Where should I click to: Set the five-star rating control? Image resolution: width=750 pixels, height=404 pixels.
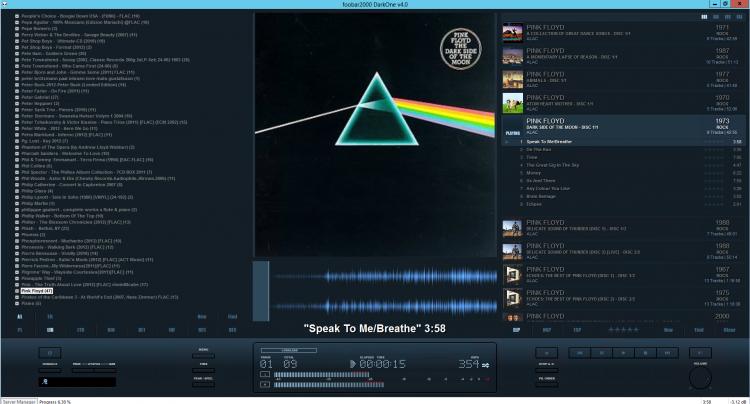point(623,330)
